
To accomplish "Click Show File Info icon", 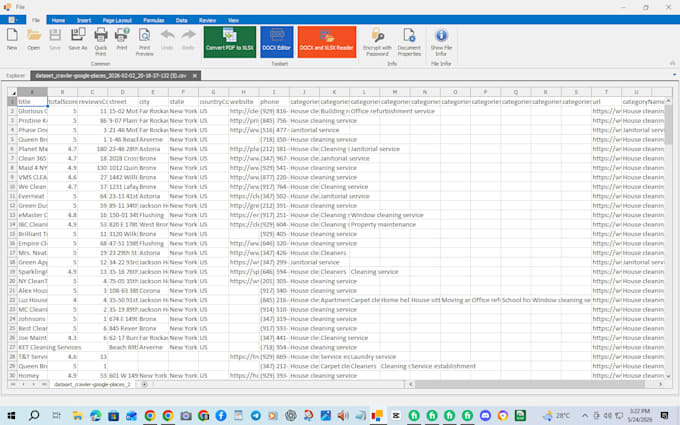I will pos(441,42).
